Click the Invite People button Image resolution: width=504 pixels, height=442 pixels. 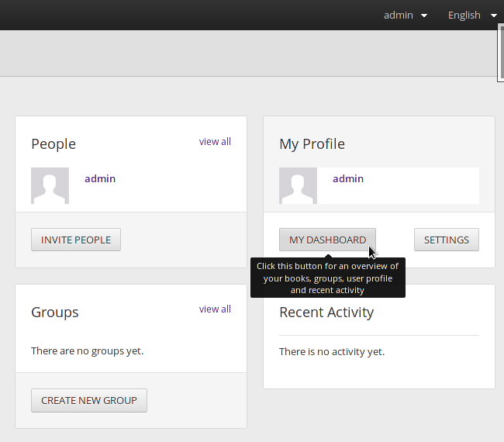tap(76, 240)
